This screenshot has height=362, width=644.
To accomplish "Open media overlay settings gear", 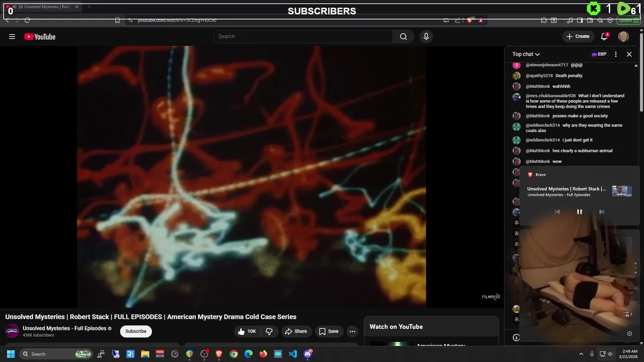I will pos(629,333).
